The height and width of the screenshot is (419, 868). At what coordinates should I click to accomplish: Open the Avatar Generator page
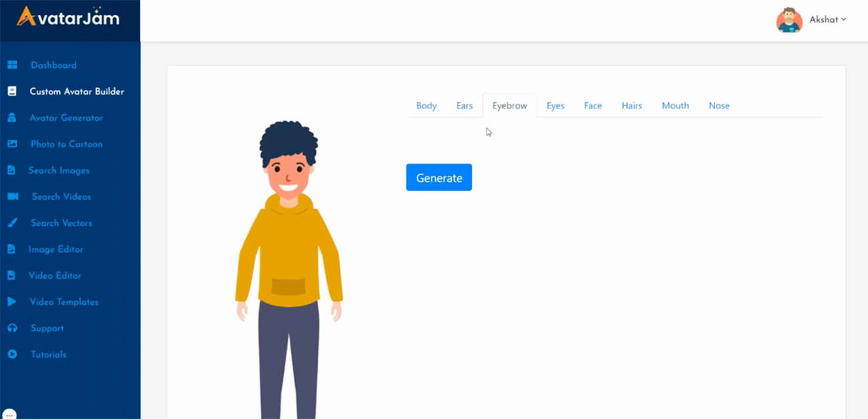point(66,118)
